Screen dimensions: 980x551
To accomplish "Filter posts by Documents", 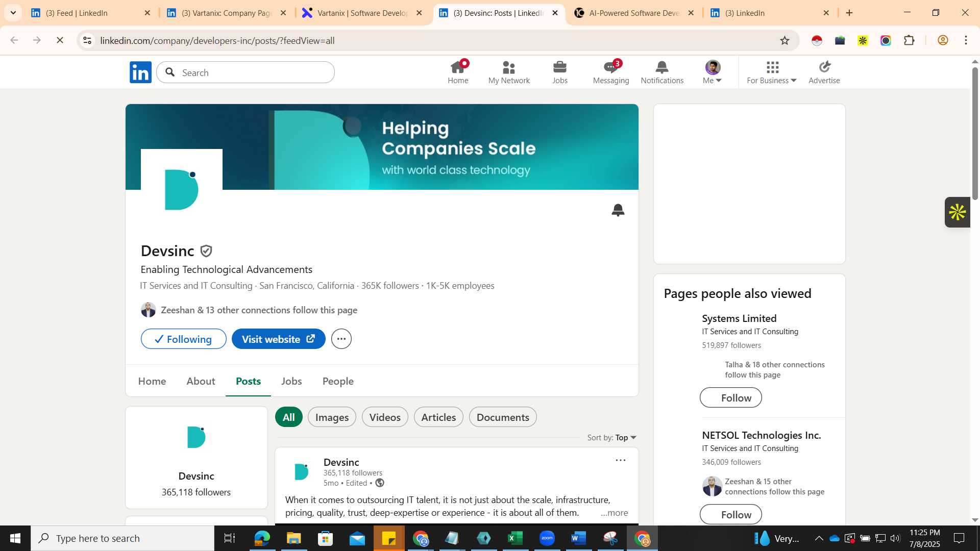I will coord(503,417).
